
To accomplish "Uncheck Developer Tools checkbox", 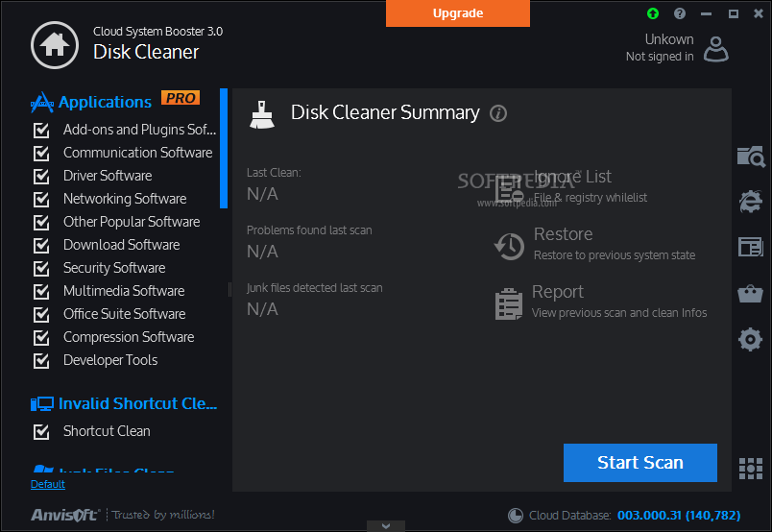I will [41, 360].
